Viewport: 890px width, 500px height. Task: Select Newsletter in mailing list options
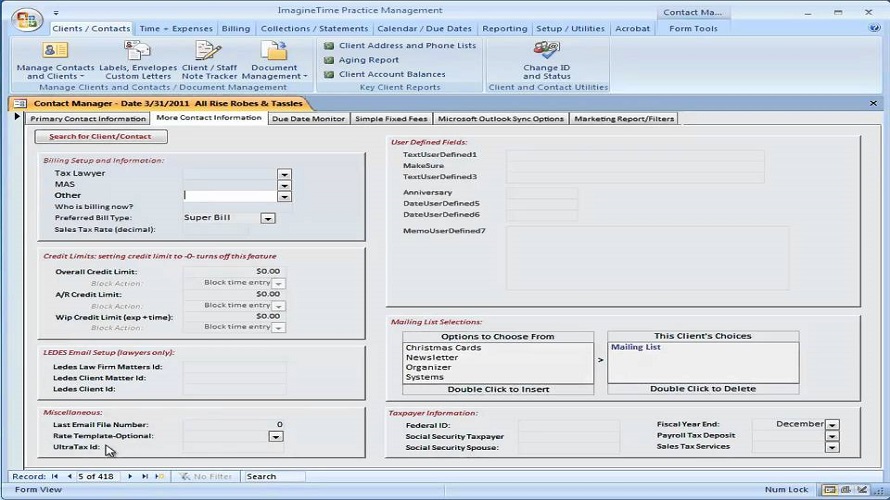point(432,357)
